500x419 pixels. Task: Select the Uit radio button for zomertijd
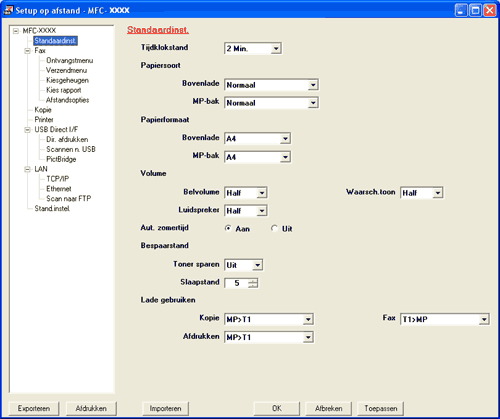coord(274,228)
